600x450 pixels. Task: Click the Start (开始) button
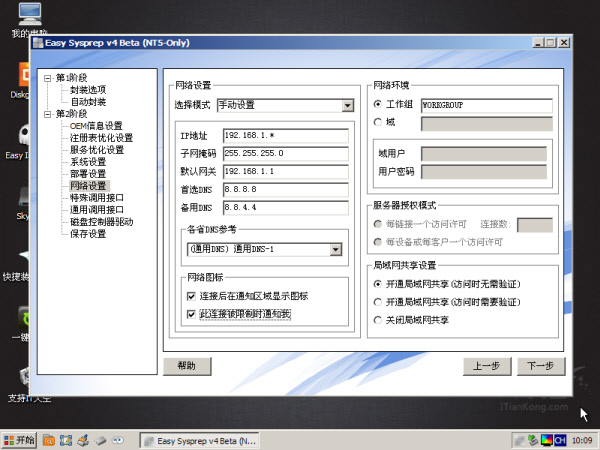point(20,440)
